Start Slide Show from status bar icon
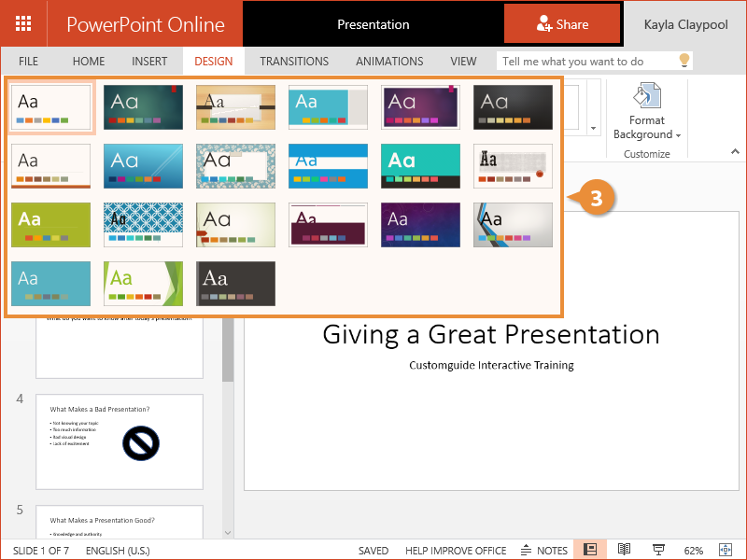 tap(658, 551)
